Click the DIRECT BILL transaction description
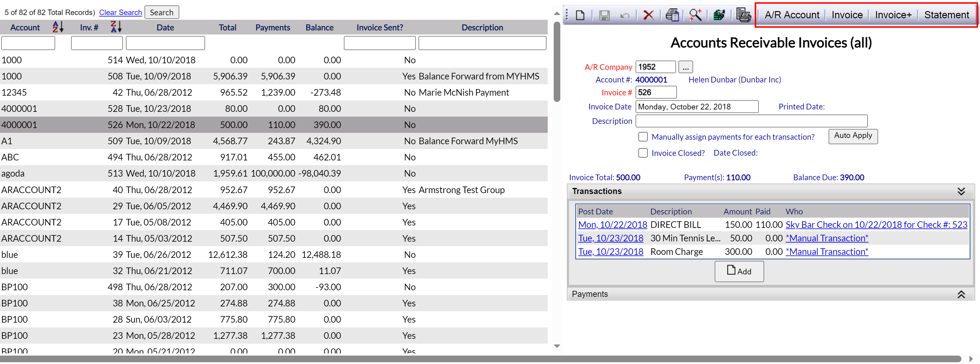This screenshot has height=364, width=980. (675, 225)
